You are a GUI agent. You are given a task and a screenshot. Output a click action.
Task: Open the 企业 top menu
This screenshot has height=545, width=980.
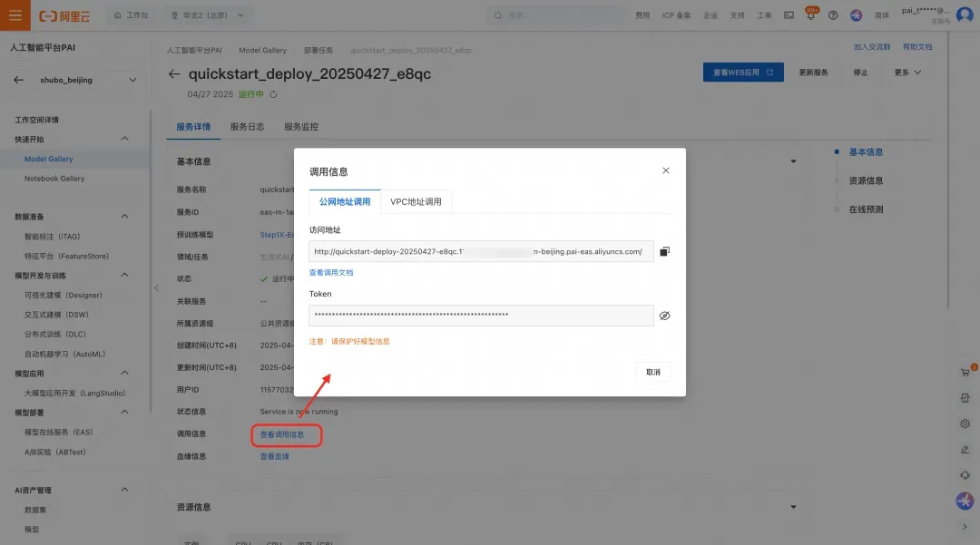click(710, 15)
